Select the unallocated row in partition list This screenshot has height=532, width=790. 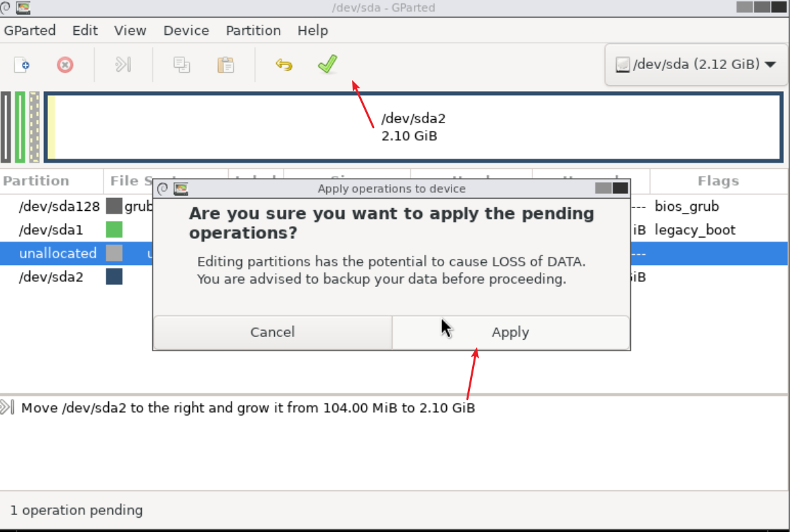58,253
